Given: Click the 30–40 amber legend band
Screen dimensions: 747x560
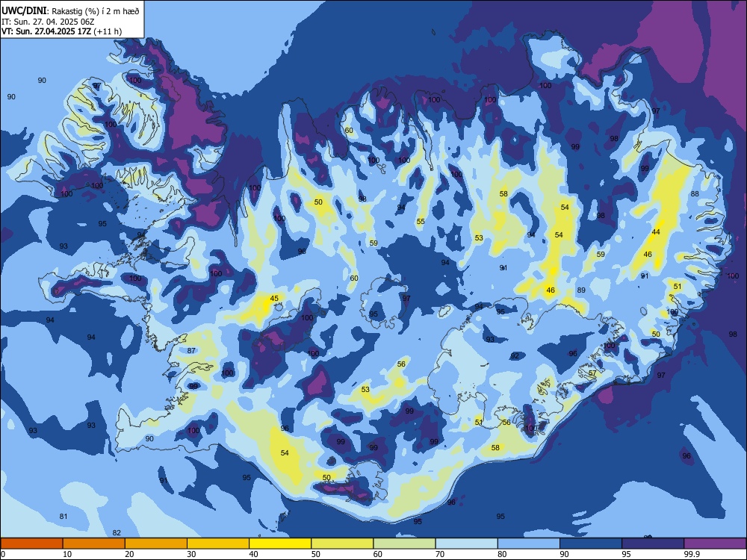Looking at the screenshot, I should [218, 544].
